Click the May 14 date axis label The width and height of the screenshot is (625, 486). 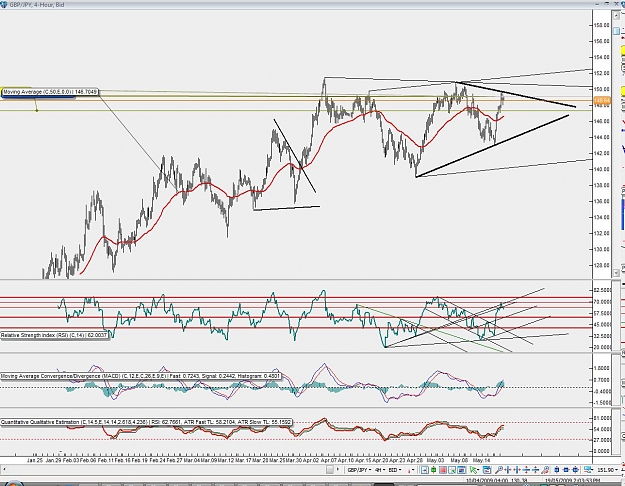[481, 460]
